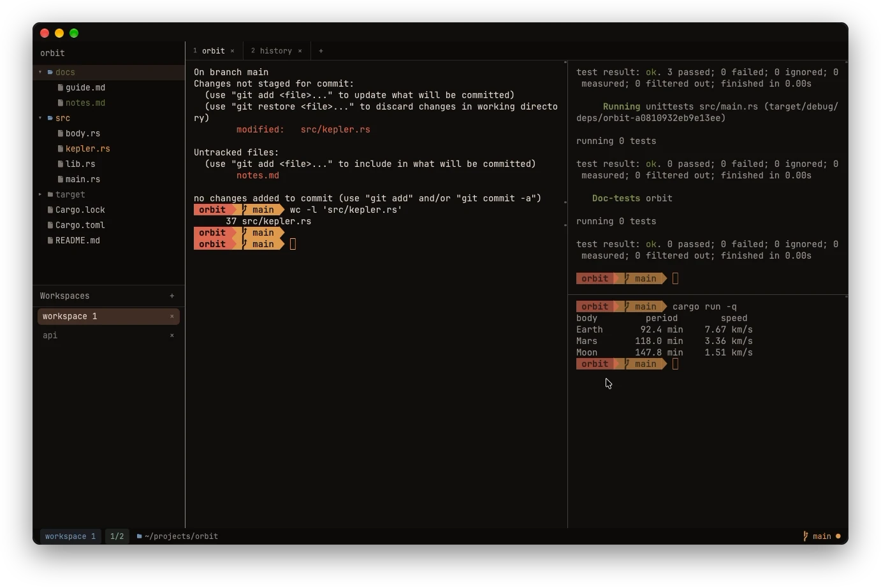881x588 pixels.
Task: Collapse the docs folder
Action: point(40,72)
